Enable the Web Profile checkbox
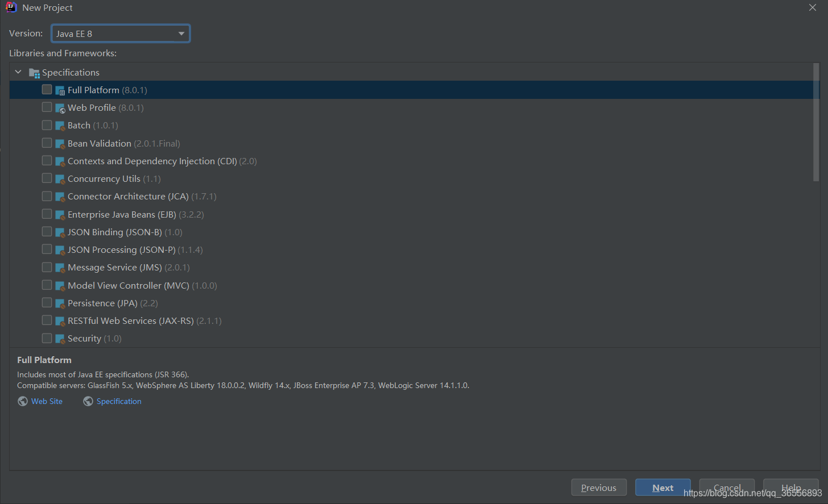 point(47,107)
